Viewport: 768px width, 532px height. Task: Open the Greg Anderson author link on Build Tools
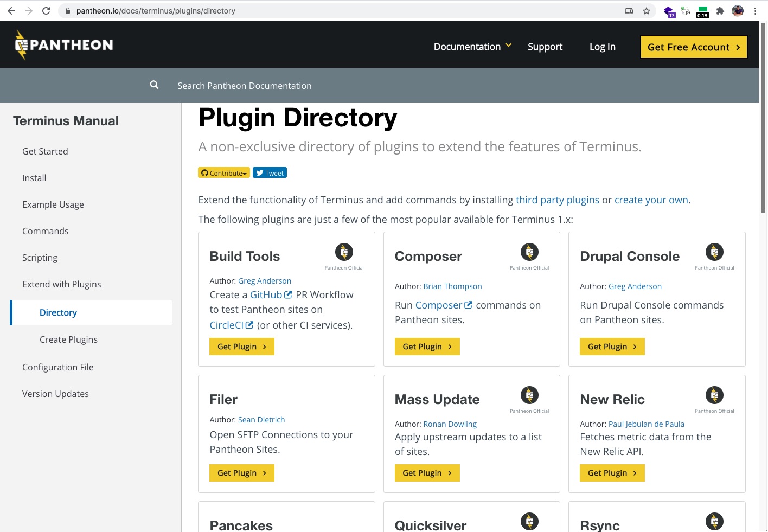[x=265, y=281]
